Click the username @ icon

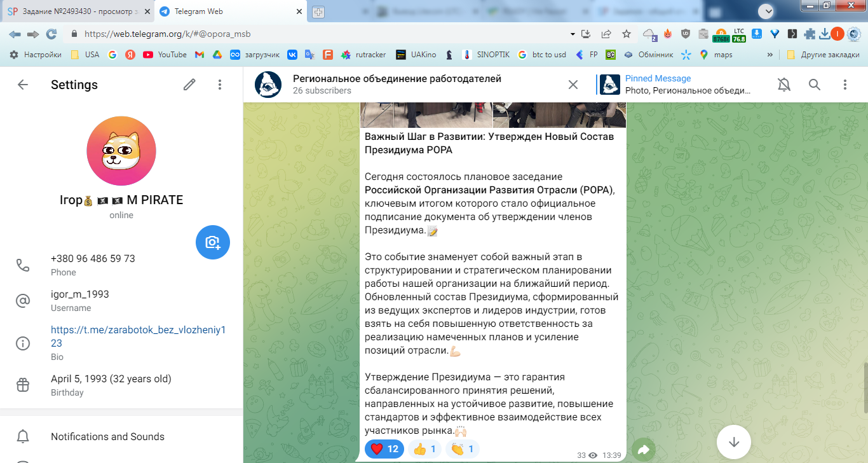pos(23,301)
